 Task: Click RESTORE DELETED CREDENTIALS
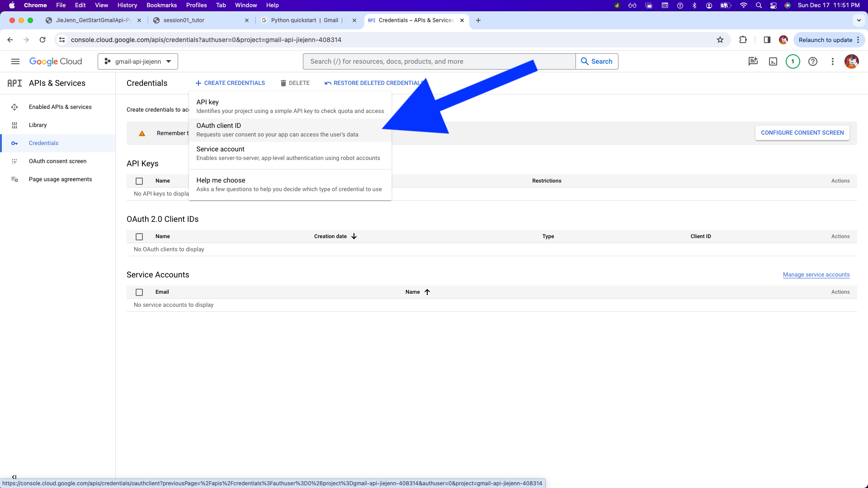374,83
